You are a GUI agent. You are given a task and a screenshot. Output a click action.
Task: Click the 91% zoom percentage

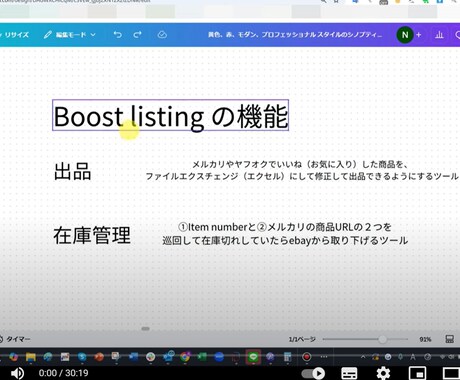(425, 339)
